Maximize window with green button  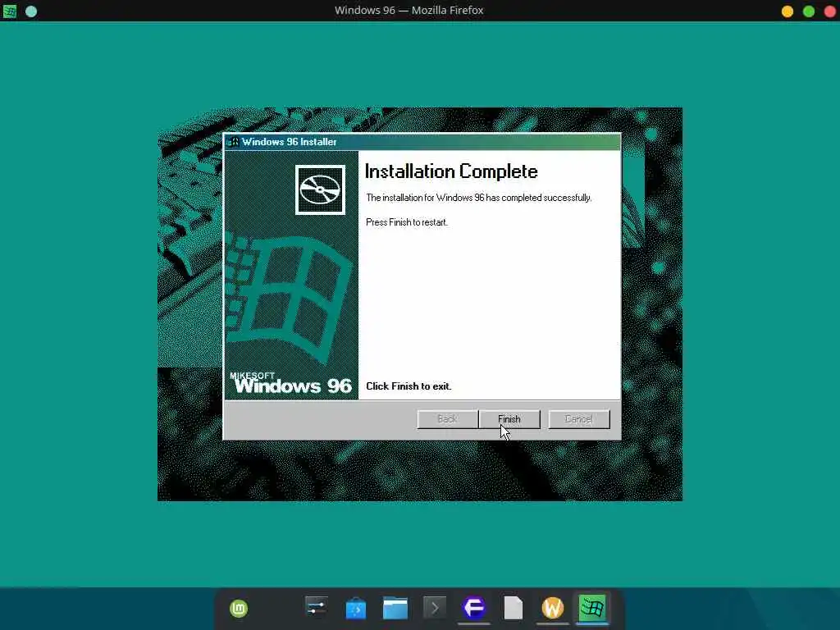coord(809,11)
